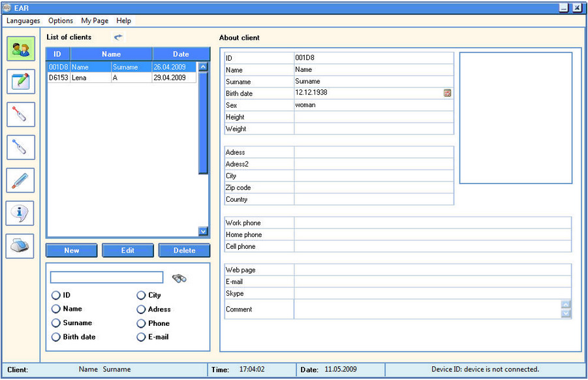Open the My Page menu
The image size is (588, 380).
[x=95, y=21]
